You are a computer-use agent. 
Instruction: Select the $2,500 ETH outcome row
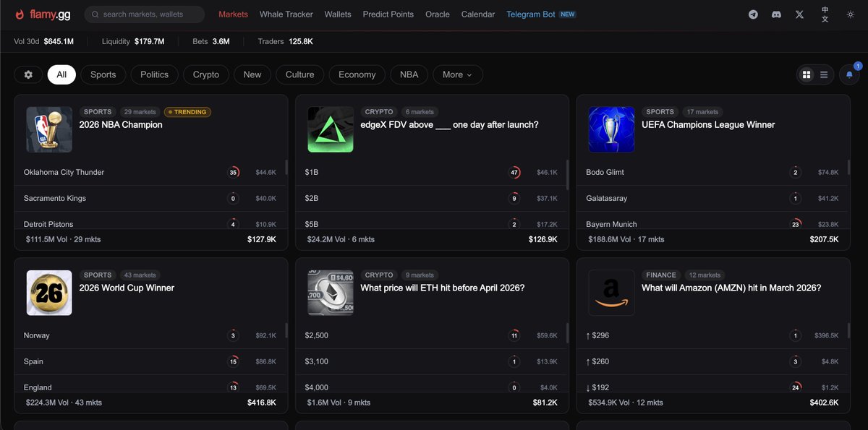pyautogui.click(x=432, y=335)
